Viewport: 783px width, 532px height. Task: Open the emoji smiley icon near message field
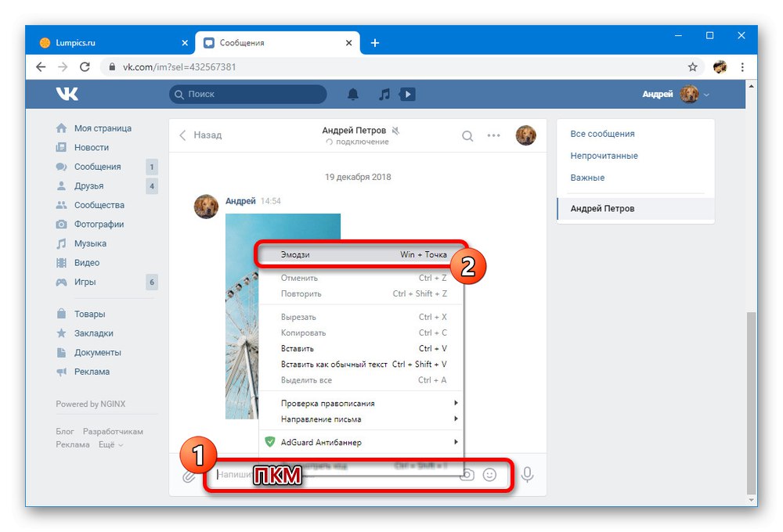[488, 475]
